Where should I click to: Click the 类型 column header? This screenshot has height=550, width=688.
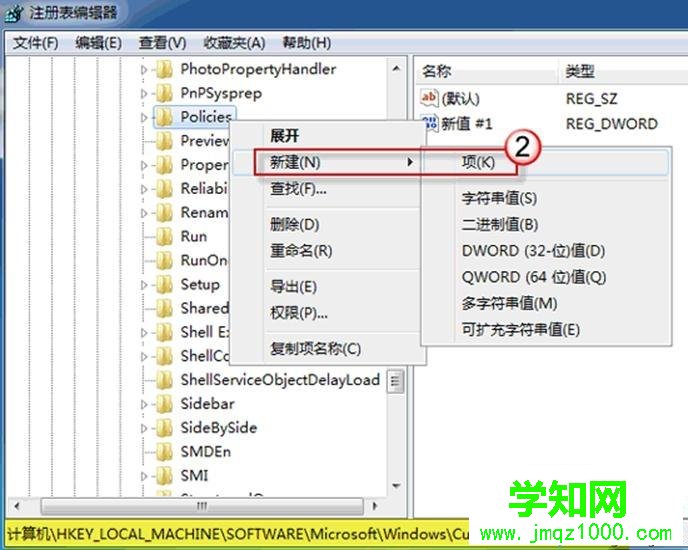click(x=623, y=71)
